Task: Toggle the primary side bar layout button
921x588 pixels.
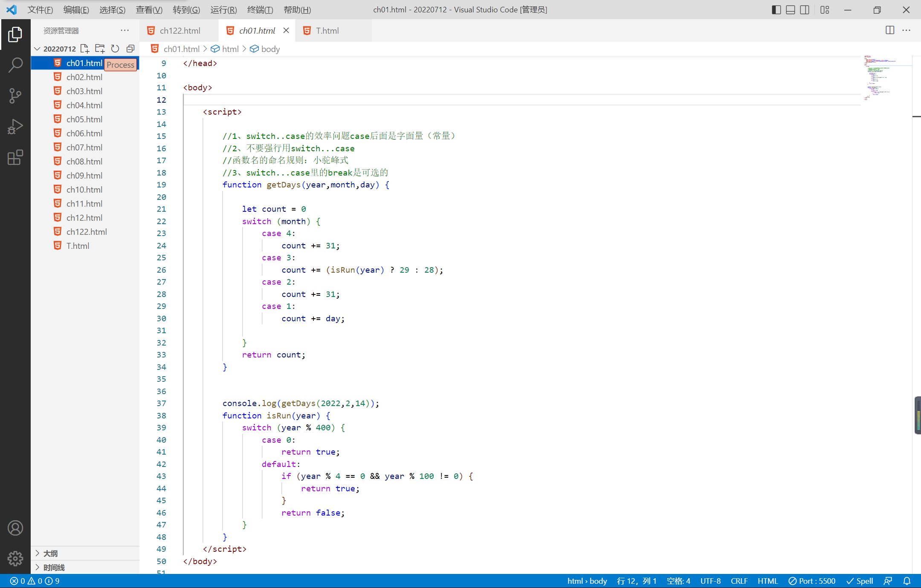Action: (776, 9)
